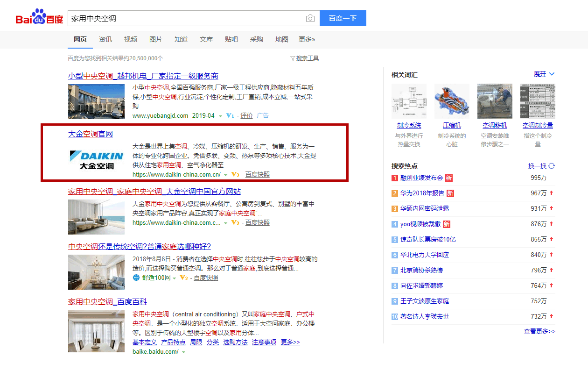
Task: Click the 空调制冷量 related term link
Action: point(538,125)
